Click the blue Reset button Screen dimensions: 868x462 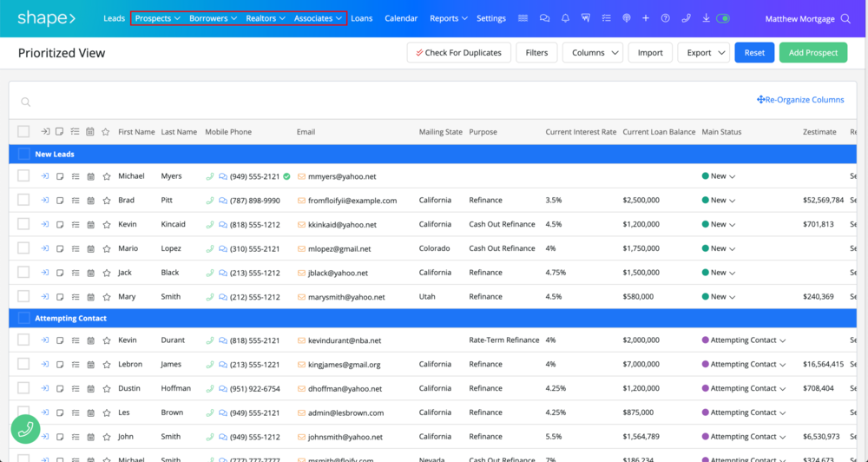pos(754,53)
